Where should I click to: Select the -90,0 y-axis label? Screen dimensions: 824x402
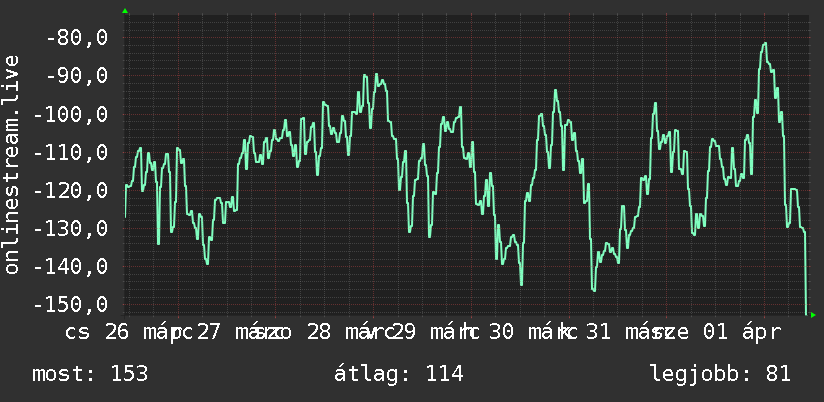tap(77, 76)
